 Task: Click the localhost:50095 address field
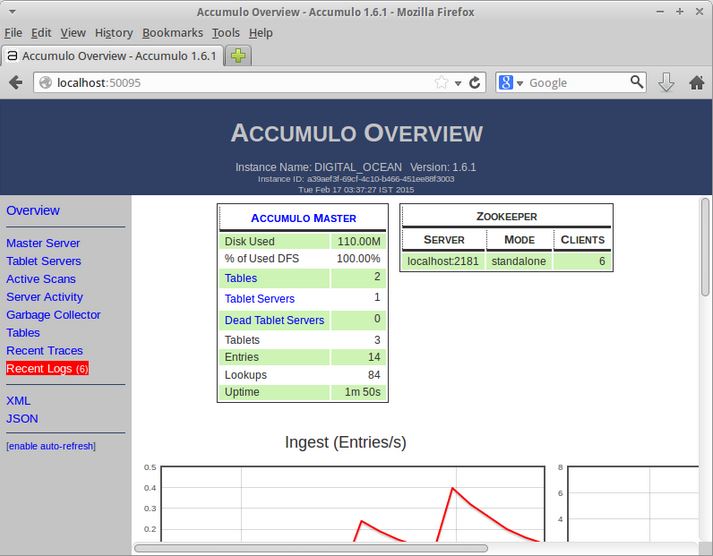pyautogui.click(x=240, y=83)
